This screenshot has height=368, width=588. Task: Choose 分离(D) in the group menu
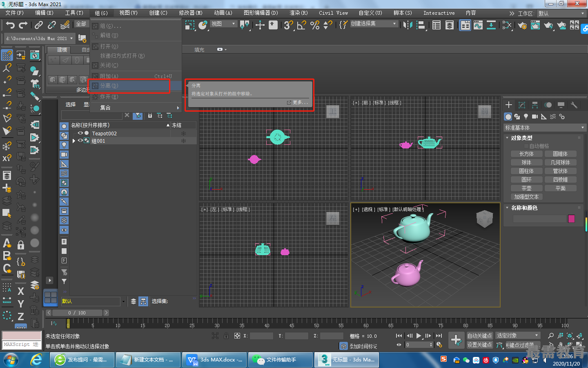[136, 85]
